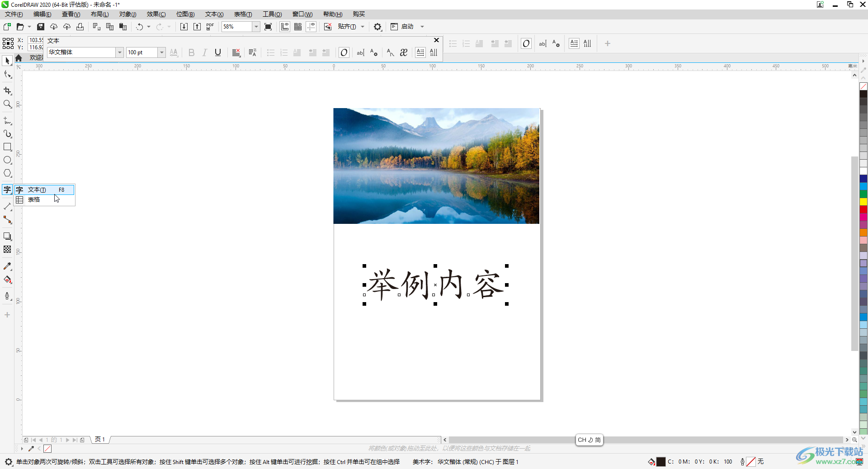The image size is (868, 469).
Task: Click the vertical scrollbar thumb
Action: (x=854, y=253)
